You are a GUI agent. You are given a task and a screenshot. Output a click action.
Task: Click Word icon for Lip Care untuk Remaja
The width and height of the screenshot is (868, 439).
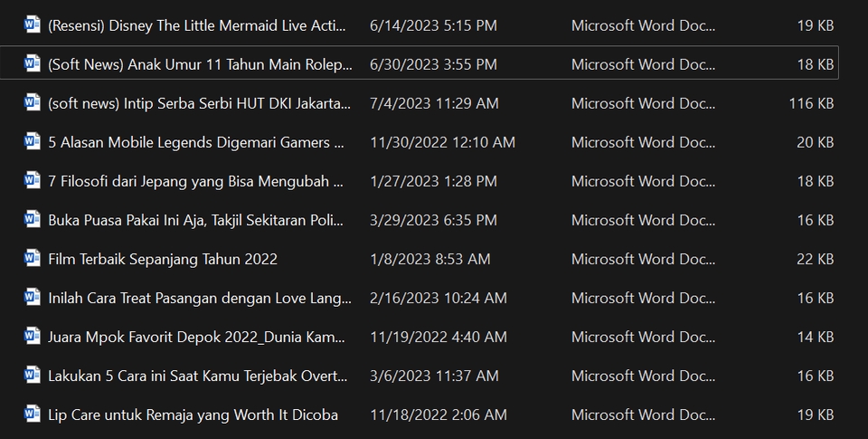(33, 414)
